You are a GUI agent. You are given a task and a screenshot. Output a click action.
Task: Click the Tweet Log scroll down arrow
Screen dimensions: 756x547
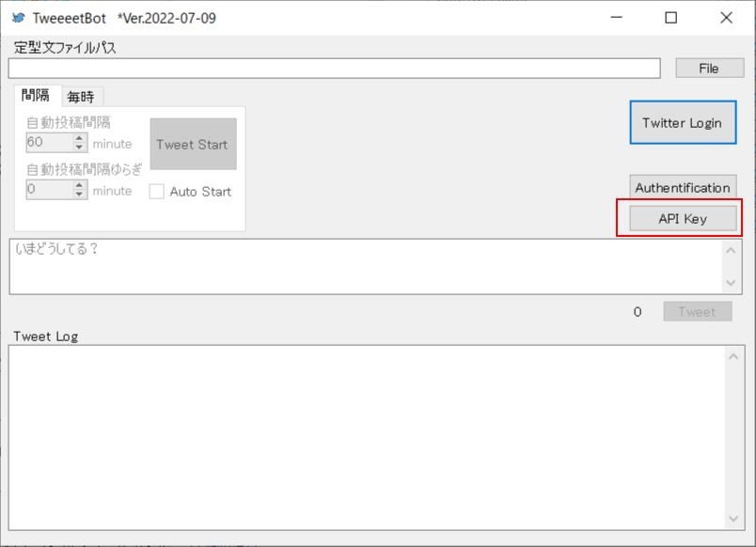click(733, 519)
